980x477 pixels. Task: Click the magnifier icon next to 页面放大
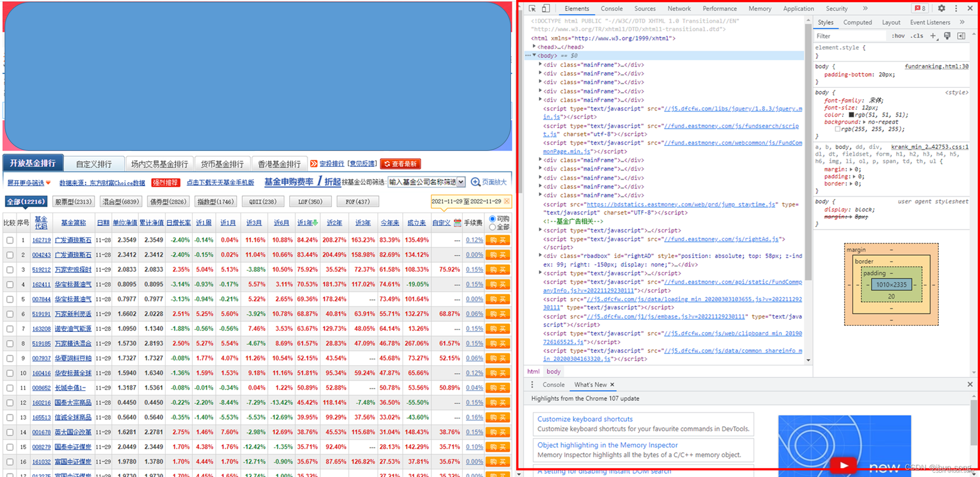(475, 182)
